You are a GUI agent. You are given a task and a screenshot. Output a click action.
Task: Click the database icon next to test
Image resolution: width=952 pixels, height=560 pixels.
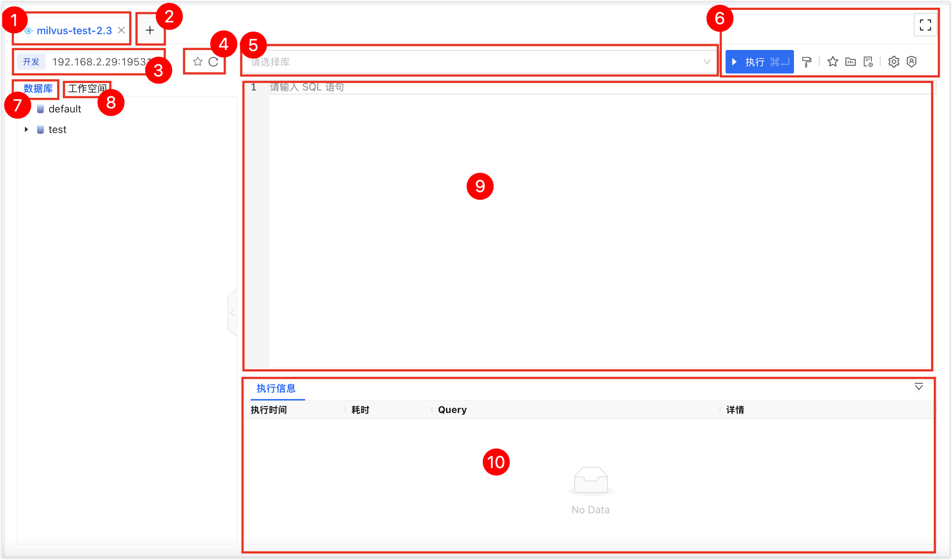40,129
